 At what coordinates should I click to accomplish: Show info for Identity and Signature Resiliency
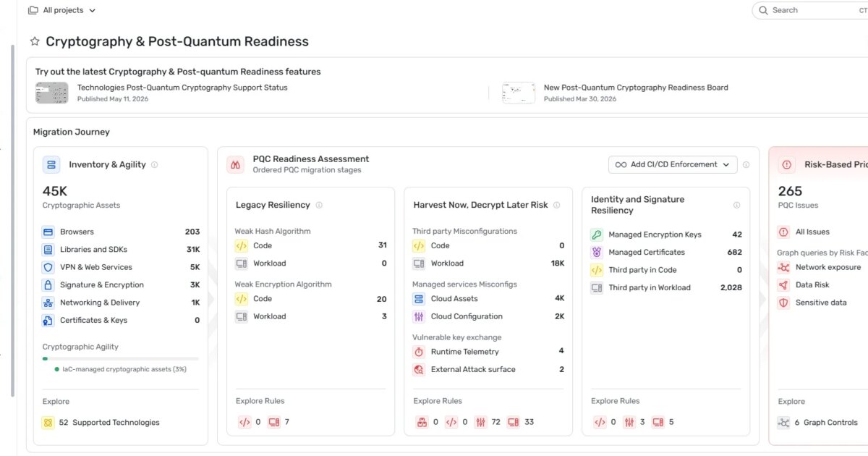tap(736, 205)
